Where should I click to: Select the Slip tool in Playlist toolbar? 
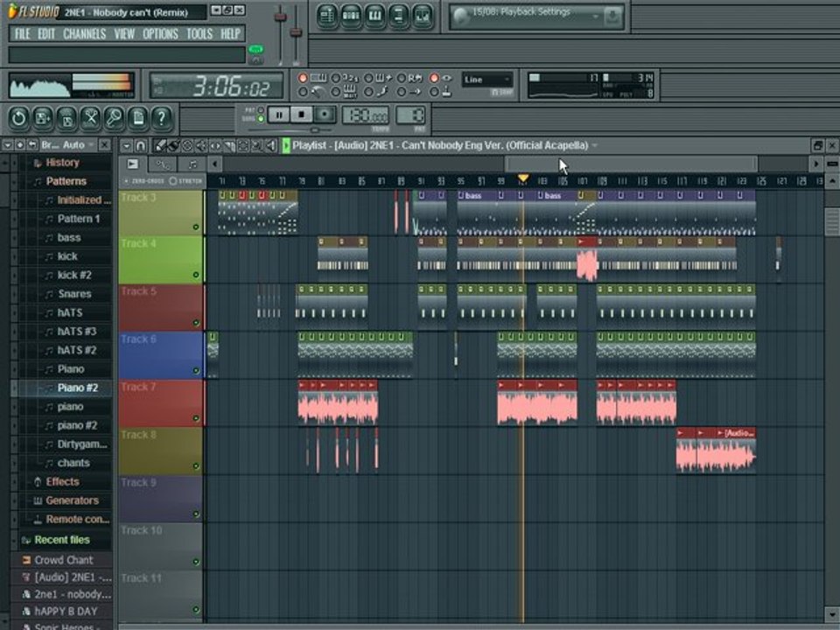click(215, 146)
